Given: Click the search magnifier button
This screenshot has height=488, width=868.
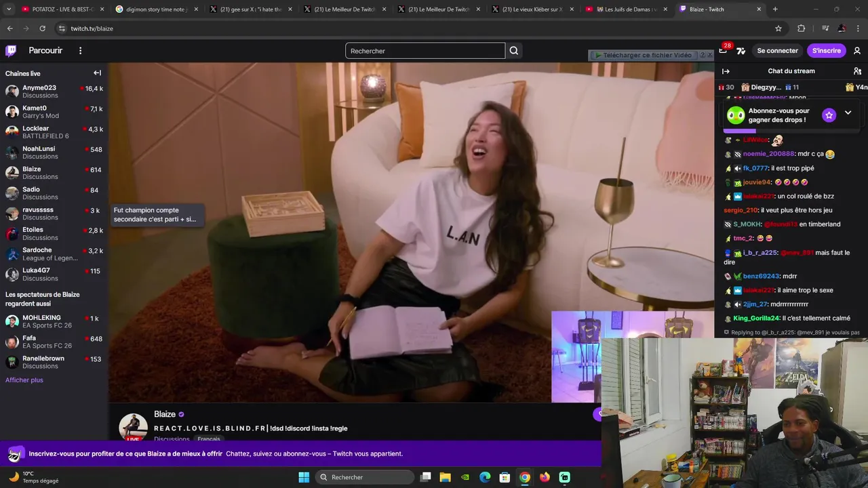Looking at the screenshot, I should 514,51.
